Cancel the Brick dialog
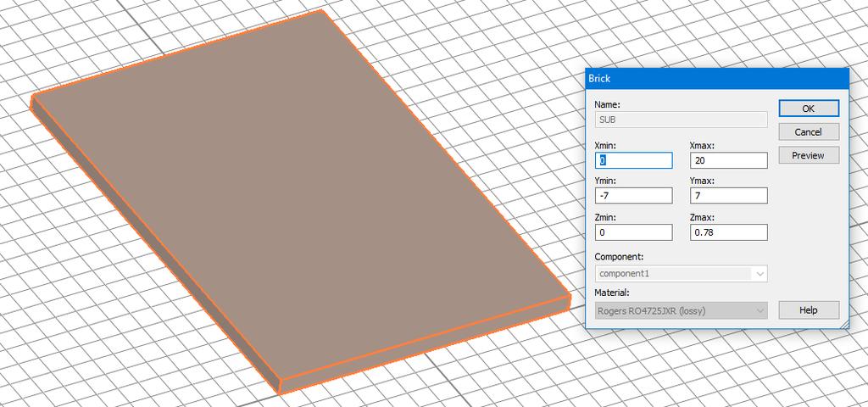This screenshot has width=868, height=407. coord(808,131)
